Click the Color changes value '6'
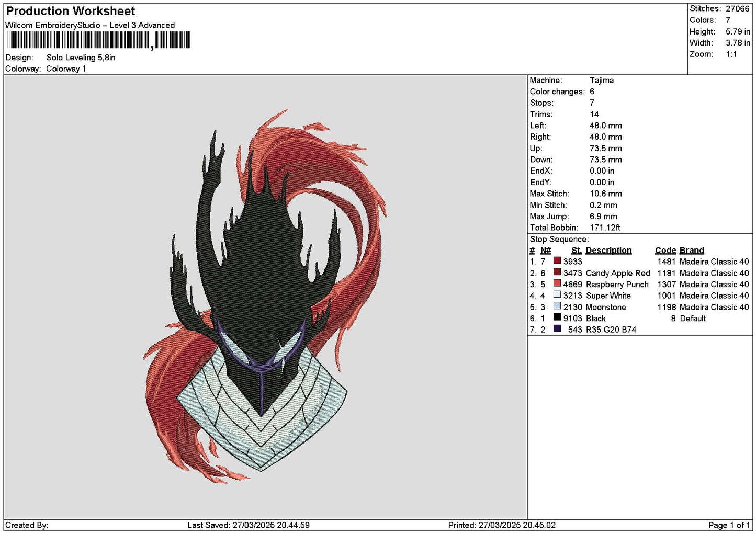The height and width of the screenshot is (534, 756). (x=592, y=92)
